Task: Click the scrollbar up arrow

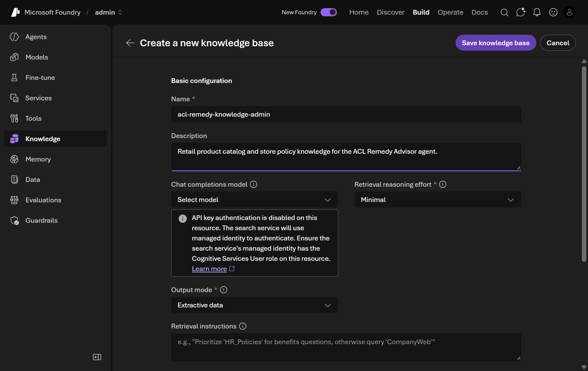Action: tap(584, 62)
